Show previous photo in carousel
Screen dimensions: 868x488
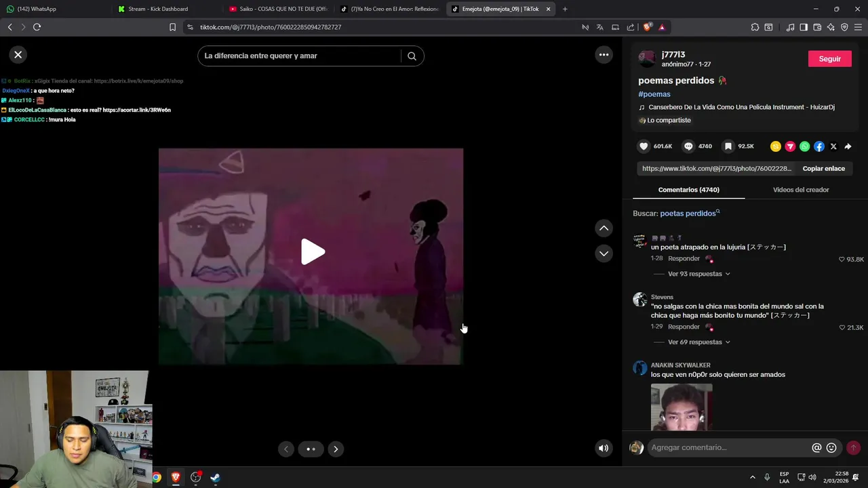286,449
